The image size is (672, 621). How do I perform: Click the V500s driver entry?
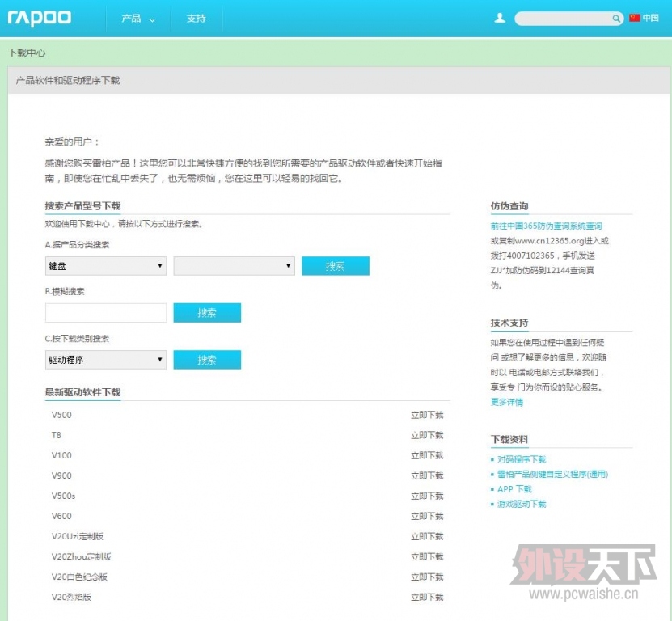63,496
